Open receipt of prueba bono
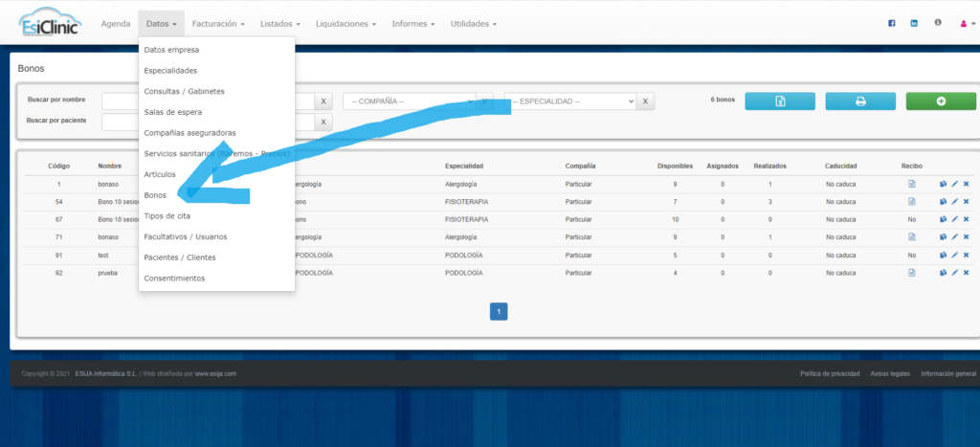980x447 pixels. tap(912, 273)
